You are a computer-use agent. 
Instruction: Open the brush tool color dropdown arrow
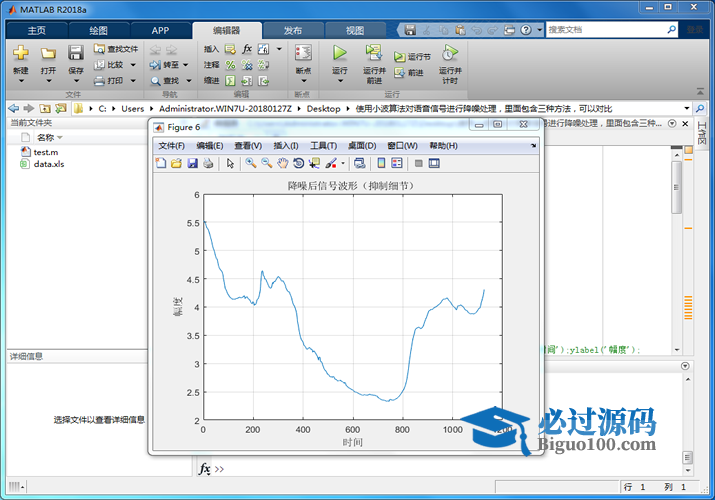tap(343, 163)
